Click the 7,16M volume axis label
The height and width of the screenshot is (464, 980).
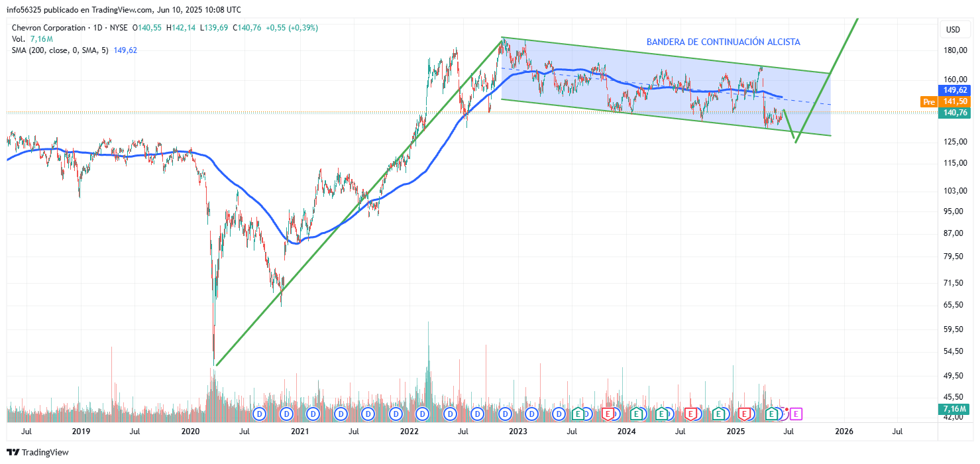pos(954,408)
